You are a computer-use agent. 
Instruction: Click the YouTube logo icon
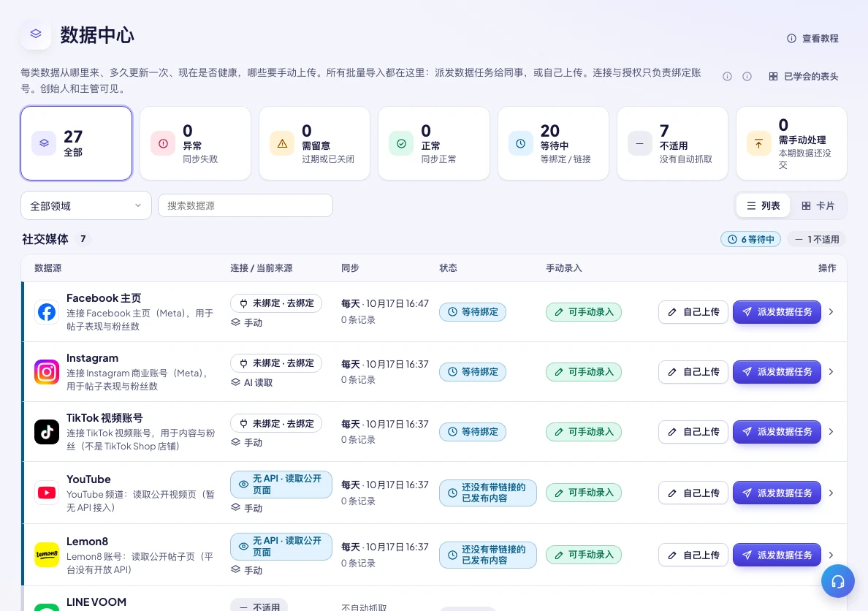point(47,493)
